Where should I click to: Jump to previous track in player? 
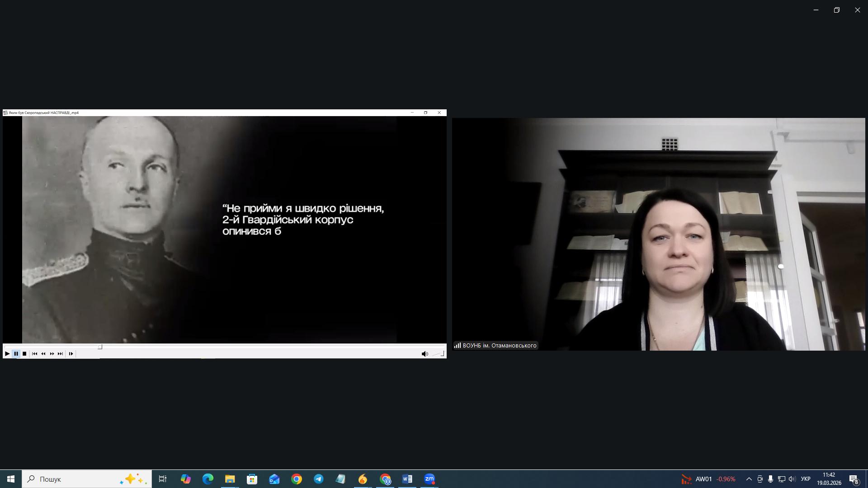tap(34, 354)
